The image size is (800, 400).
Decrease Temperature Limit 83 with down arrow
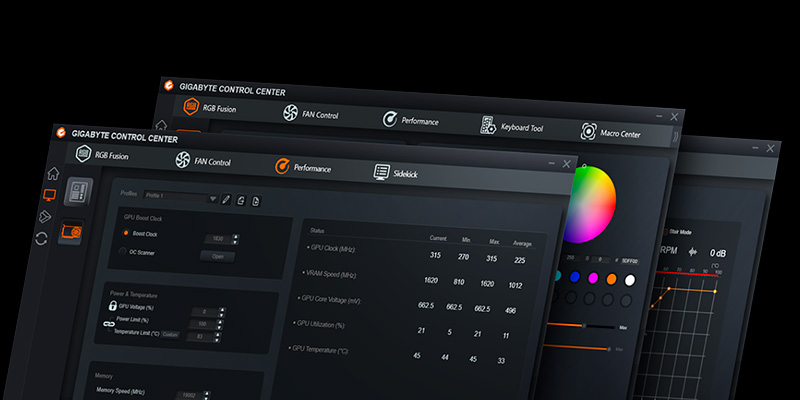(218, 339)
